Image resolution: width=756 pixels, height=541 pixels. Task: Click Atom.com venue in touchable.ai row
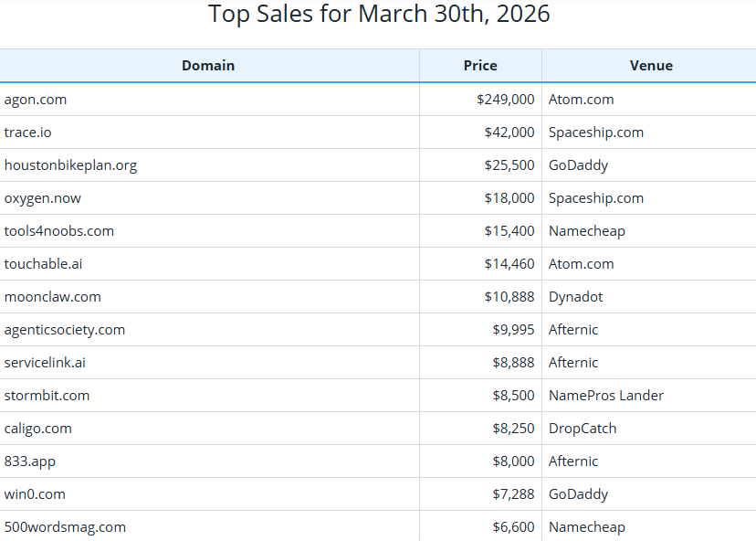(582, 264)
